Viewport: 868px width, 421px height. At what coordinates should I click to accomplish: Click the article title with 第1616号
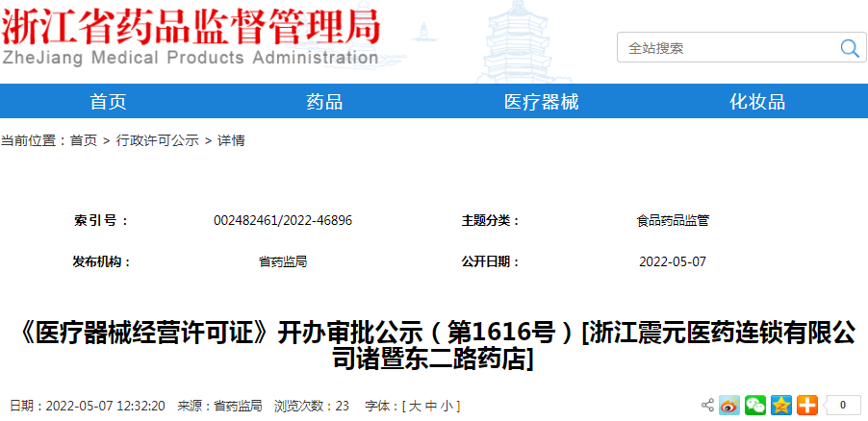[x=434, y=347]
